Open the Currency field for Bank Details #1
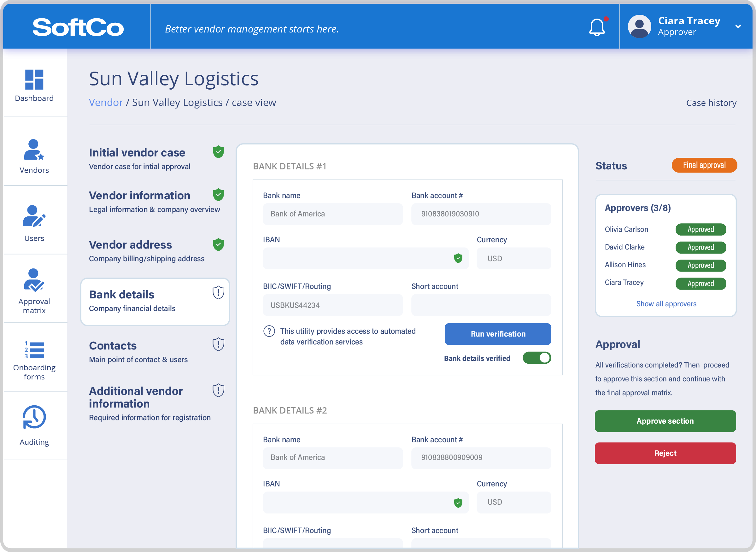Image resolution: width=756 pixels, height=552 pixels. click(514, 258)
